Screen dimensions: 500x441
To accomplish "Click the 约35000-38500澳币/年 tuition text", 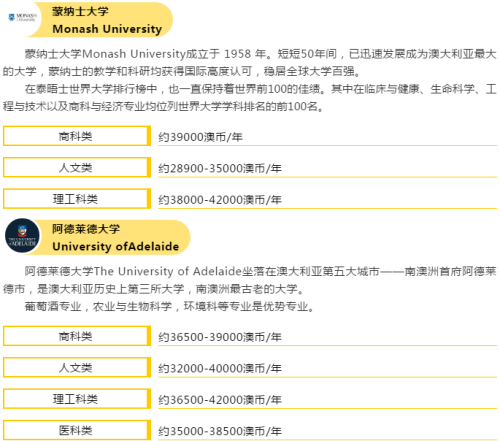I will pos(220,431).
